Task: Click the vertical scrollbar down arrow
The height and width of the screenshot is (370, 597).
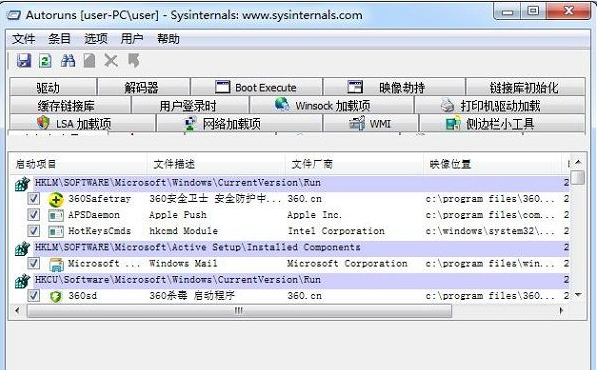Action: (578, 295)
